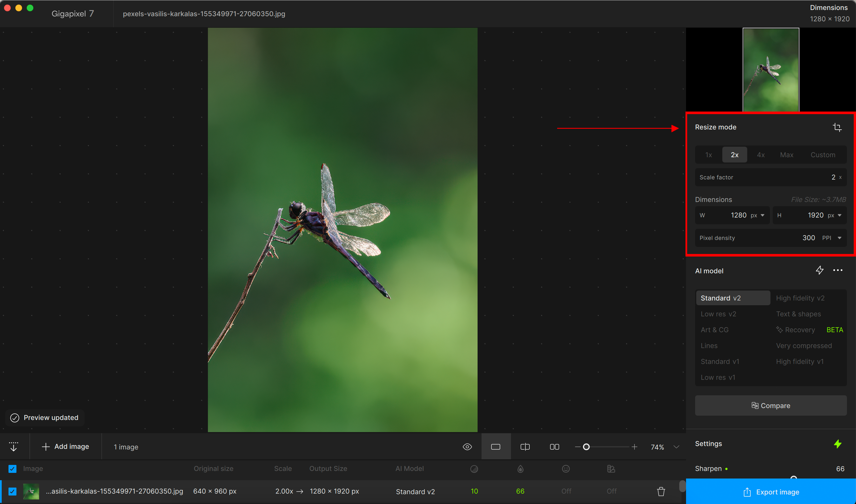Click the gamma correction column icon

pyautogui.click(x=611, y=469)
